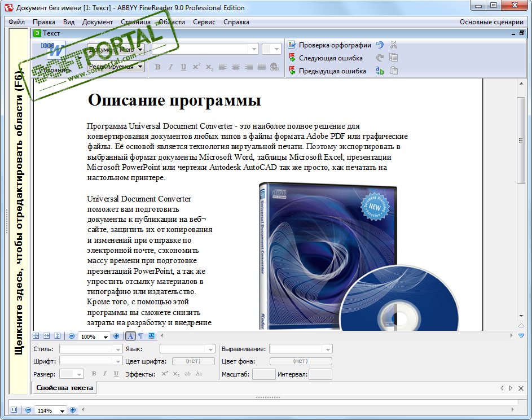Toggle Underline in the top formatting toolbar
532x420 pixels.
(183, 67)
